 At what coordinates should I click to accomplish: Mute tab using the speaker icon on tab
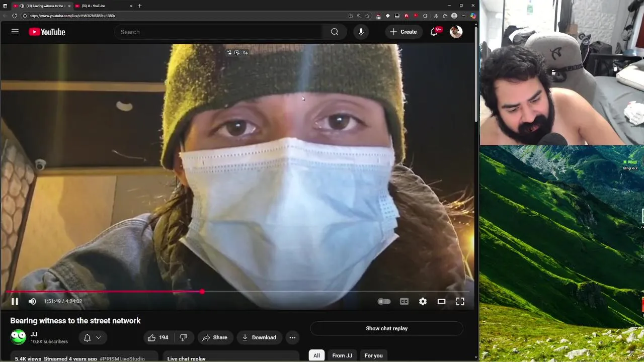click(x=22, y=6)
